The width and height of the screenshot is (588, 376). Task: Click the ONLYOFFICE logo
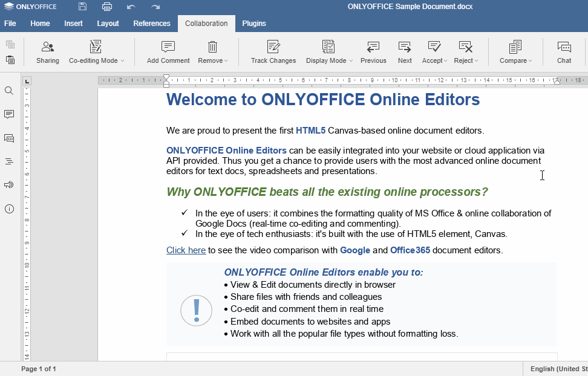pos(30,7)
